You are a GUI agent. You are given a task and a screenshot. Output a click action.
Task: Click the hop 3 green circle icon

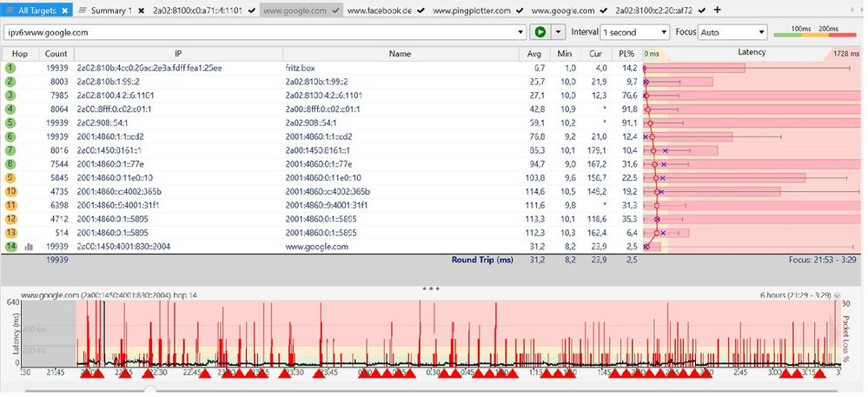point(11,96)
